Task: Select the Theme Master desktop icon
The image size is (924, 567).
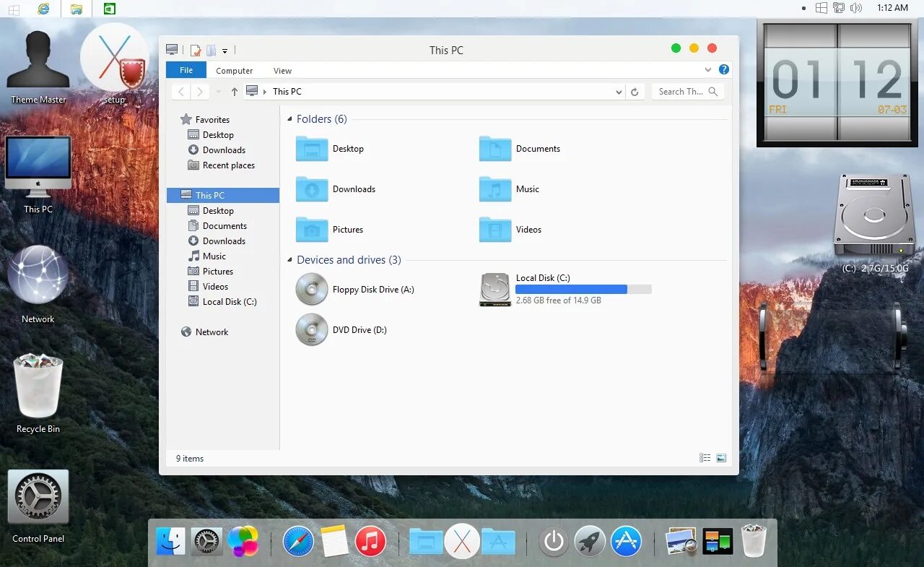Action: pos(38,67)
